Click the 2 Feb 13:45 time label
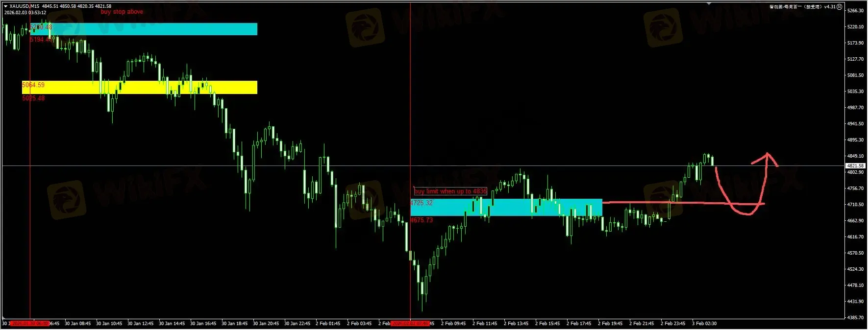The height and width of the screenshot is (330, 868). [516, 324]
